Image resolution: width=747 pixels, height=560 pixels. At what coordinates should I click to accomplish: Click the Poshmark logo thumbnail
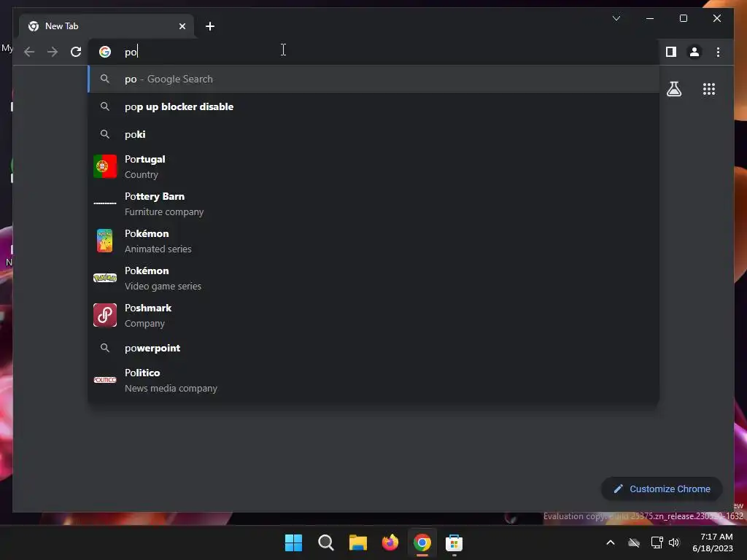pos(105,315)
